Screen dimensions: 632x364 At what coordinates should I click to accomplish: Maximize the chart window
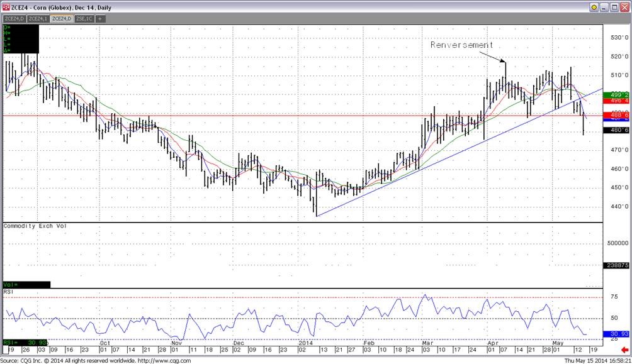tap(614, 7)
